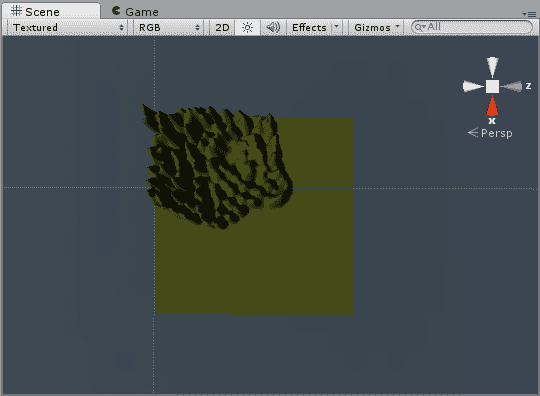
Task: Open the Gizmos dropdown menu
Action: coord(377,27)
